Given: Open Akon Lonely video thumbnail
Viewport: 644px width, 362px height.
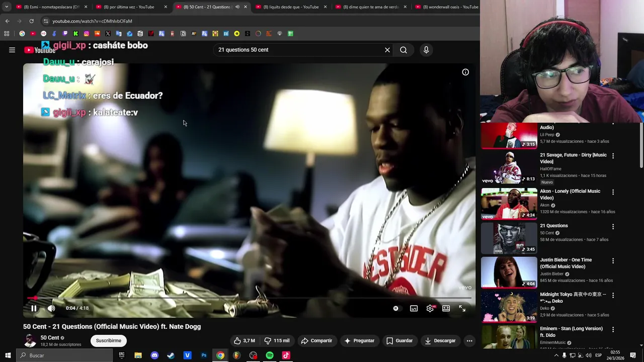Looking at the screenshot, I should [x=509, y=204].
